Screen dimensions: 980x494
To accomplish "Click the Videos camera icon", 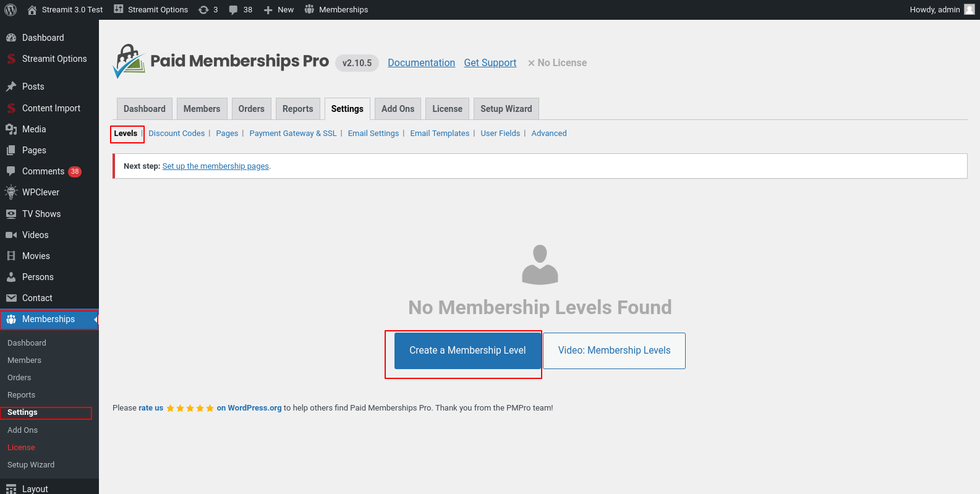I will pyautogui.click(x=11, y=235).
